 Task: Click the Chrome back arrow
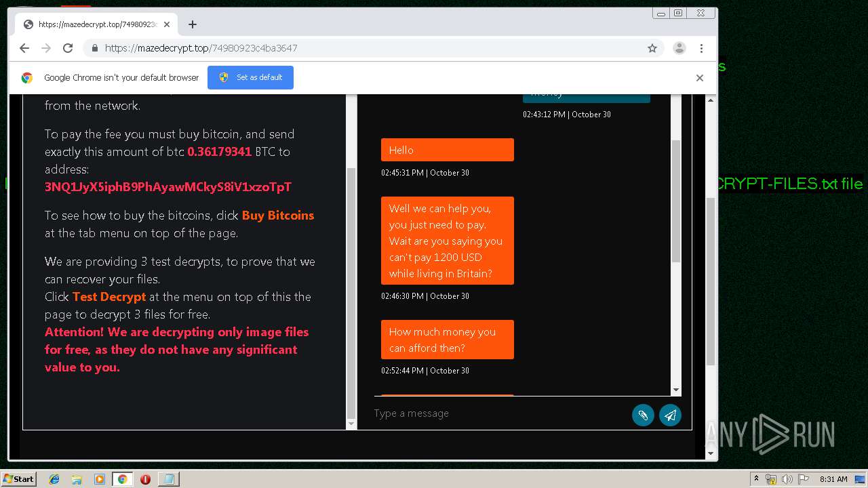24,48
